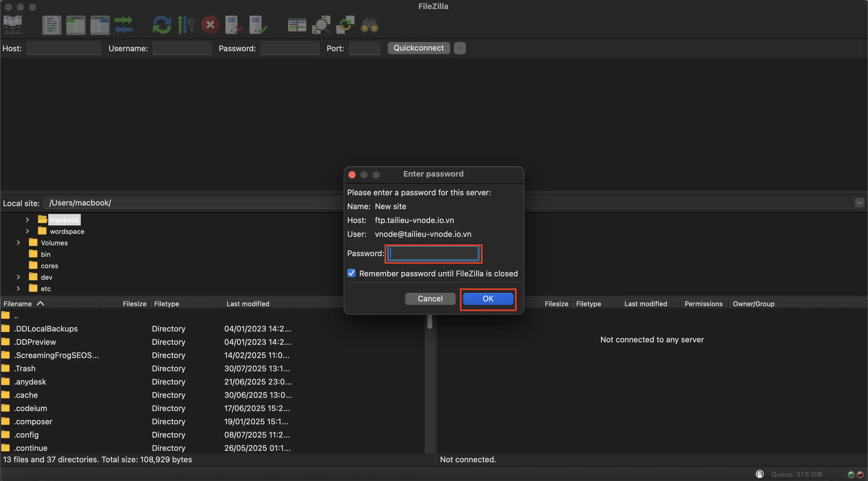Toggle the local directory tree icon
This screenshot has height=481, width=868.
76,25
